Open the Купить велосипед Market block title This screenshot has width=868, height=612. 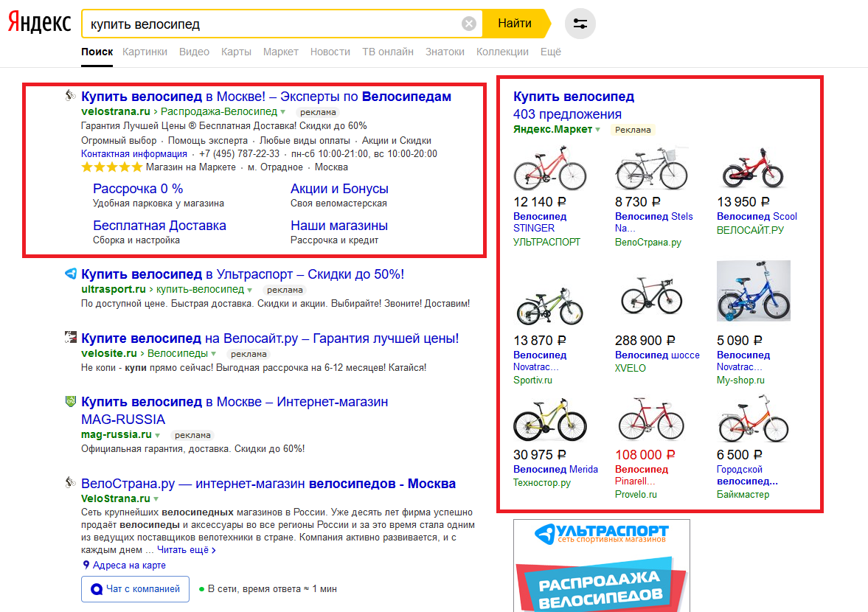[x=574, y=97]
